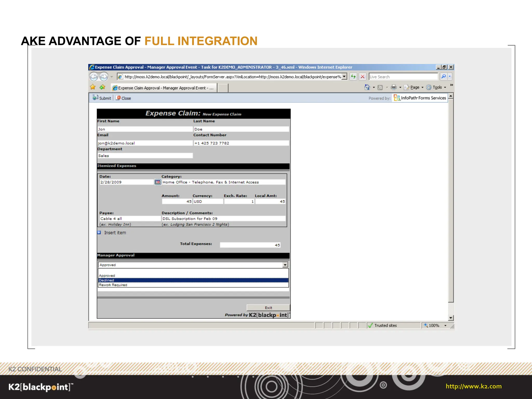Choose Rework Required in the approval list
The height and width of the screenshot is (399, 532).
click(193, 285)
